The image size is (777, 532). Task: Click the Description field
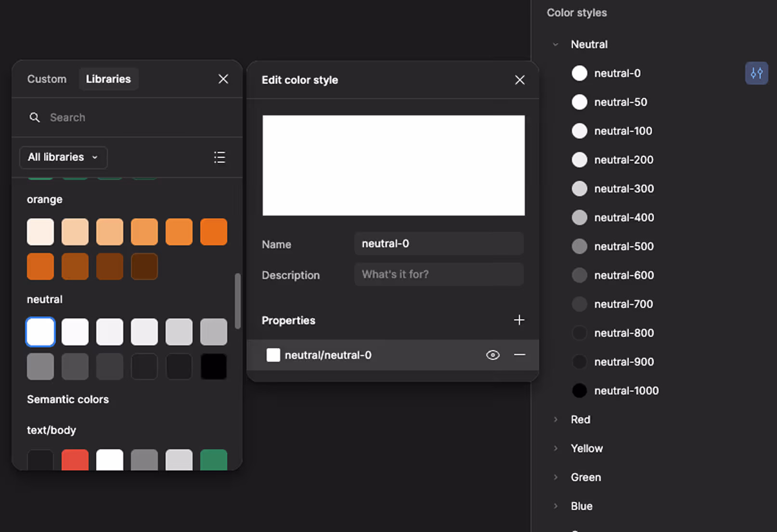pyautogui.click(x=439, y=274)
